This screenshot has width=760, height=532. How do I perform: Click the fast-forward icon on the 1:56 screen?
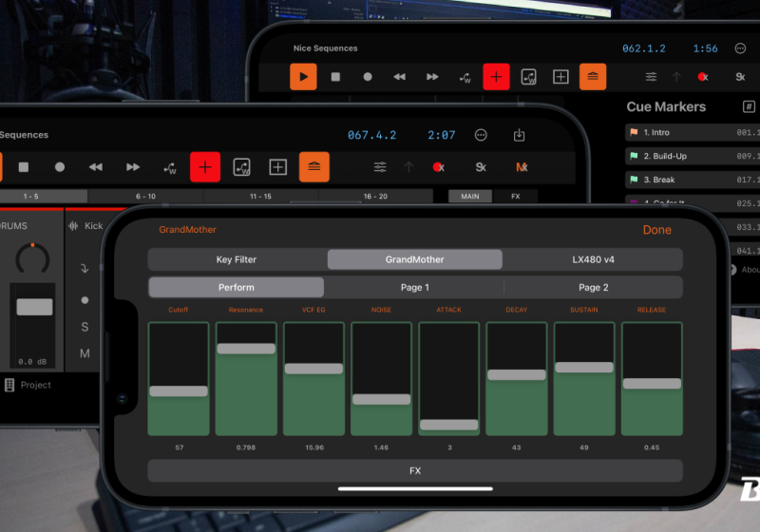pos(432,77)
